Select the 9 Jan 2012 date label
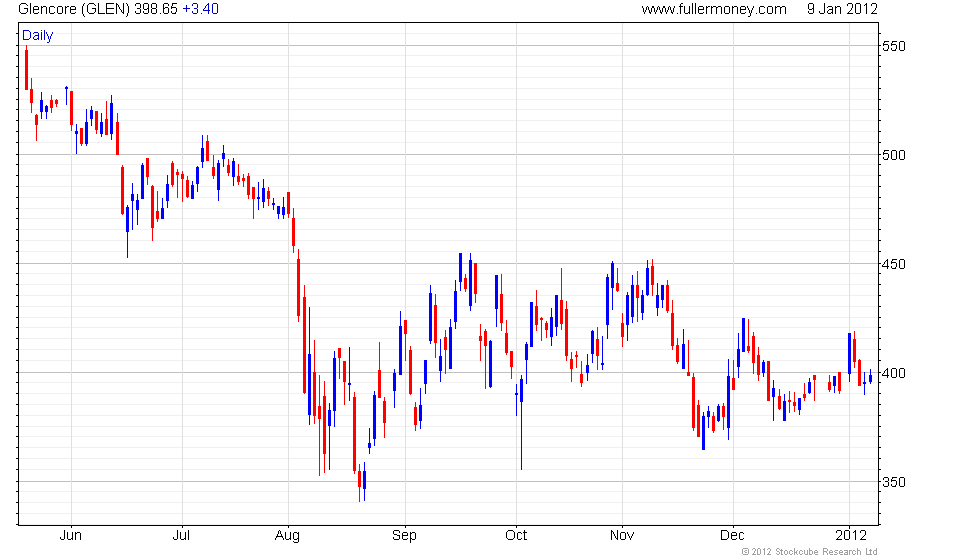The image size is (960, 560). pos(842,9)
